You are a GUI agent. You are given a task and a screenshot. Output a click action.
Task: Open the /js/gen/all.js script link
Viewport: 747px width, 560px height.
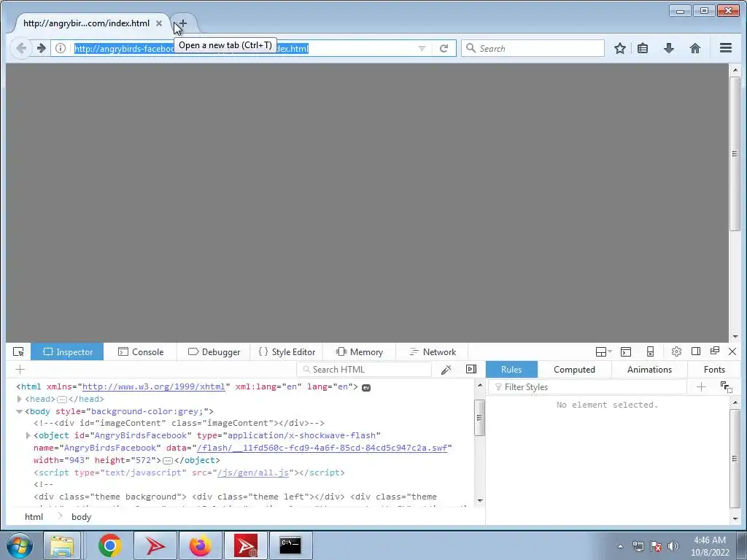(x=253, y=472)
